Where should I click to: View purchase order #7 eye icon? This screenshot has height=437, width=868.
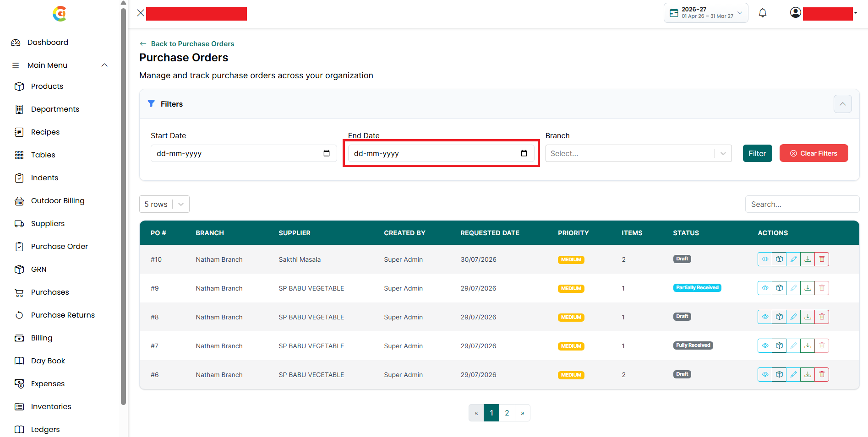point(765,346)
